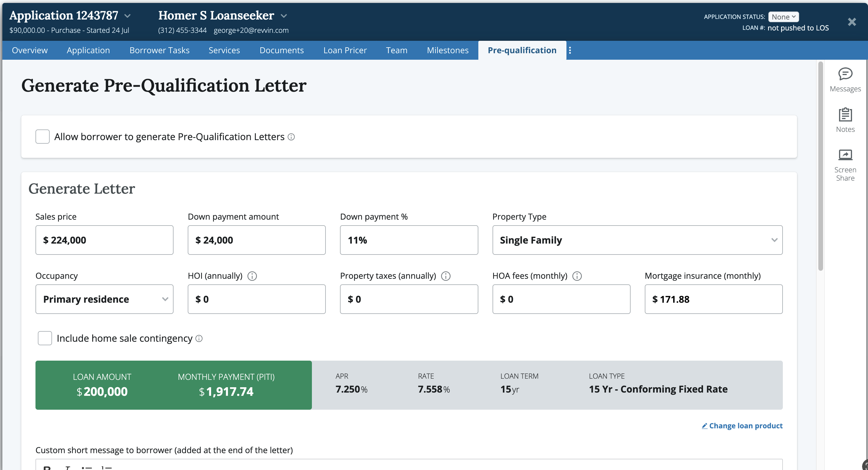
Task: Click info icon beside borrower letters option
Action: coord(292,137)
